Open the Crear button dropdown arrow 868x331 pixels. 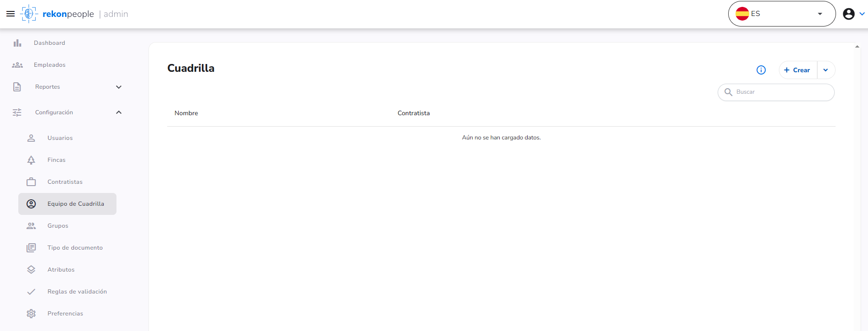[x=826, y=70]
